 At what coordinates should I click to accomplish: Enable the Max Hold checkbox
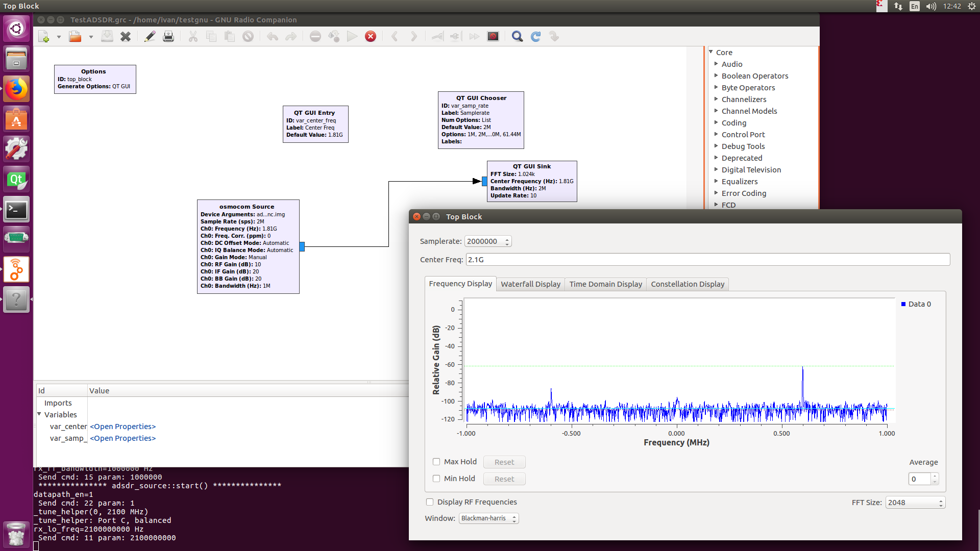tap(436, 462)
